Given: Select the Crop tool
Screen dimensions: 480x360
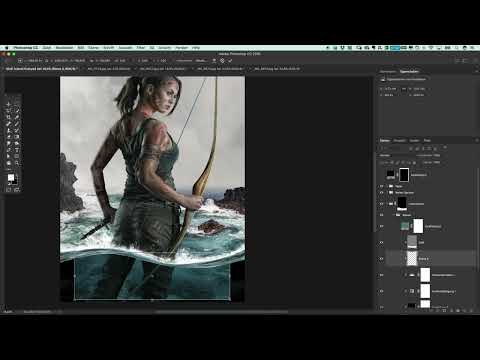Looking at the screenshot, I should click(9, 117).
